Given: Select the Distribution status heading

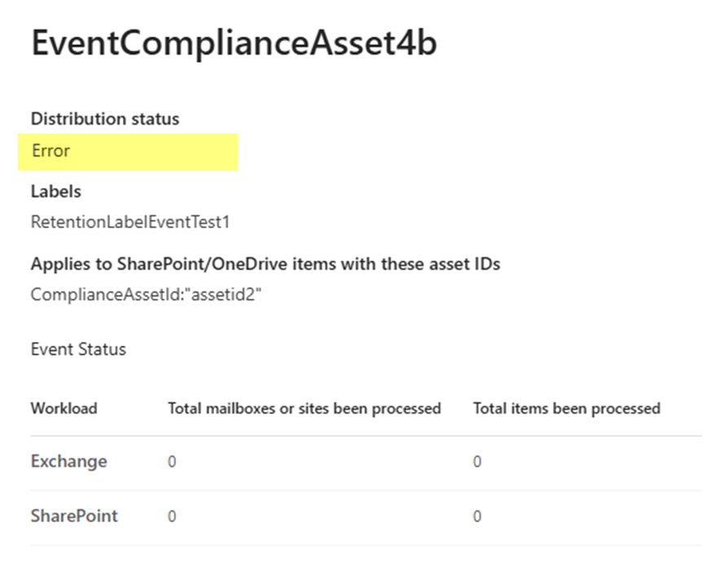Looking at the screenshot, I should click(105, 119).
